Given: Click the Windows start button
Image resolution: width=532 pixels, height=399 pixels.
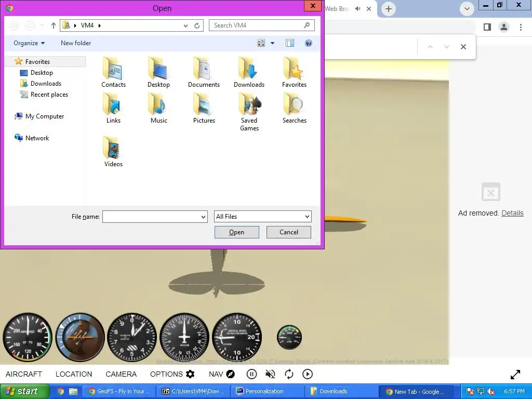Looking at the screenshot, I should coord(25,391).
